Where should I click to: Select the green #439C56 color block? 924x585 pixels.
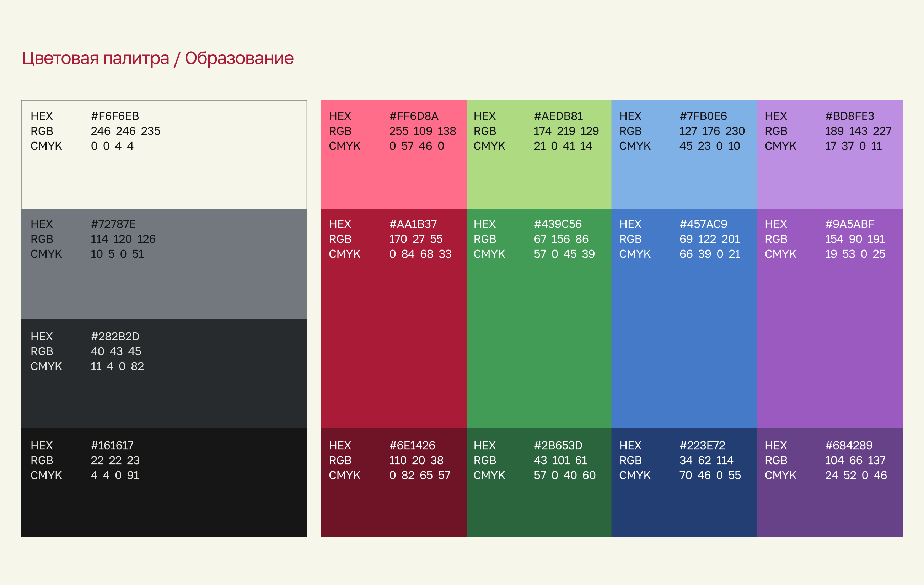(539, 338)
